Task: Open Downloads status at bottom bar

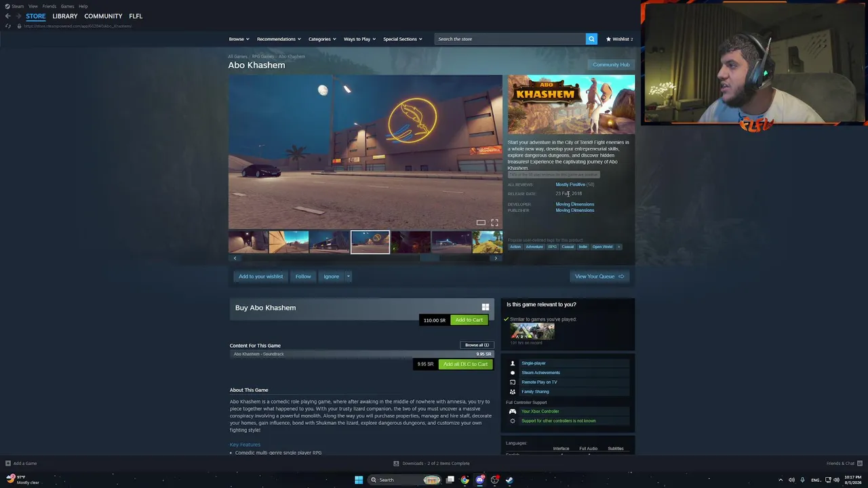Action: (x=432, y=464)
